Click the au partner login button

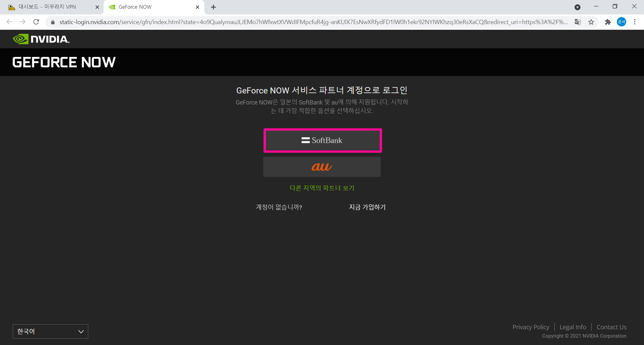click(322, 167)
